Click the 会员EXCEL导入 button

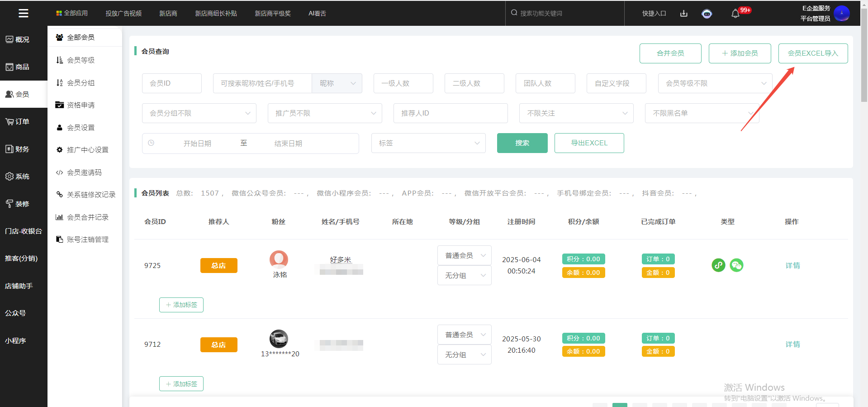[812, 53]
